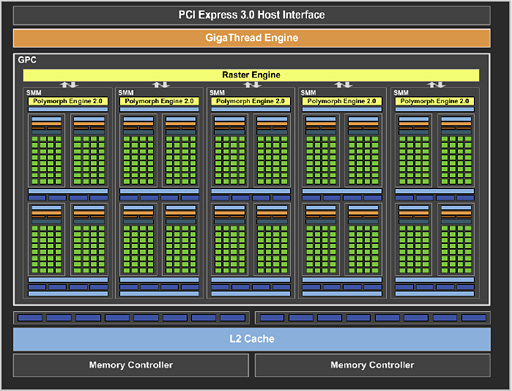Click the arrows icon above the first SMM

(69, 85)
